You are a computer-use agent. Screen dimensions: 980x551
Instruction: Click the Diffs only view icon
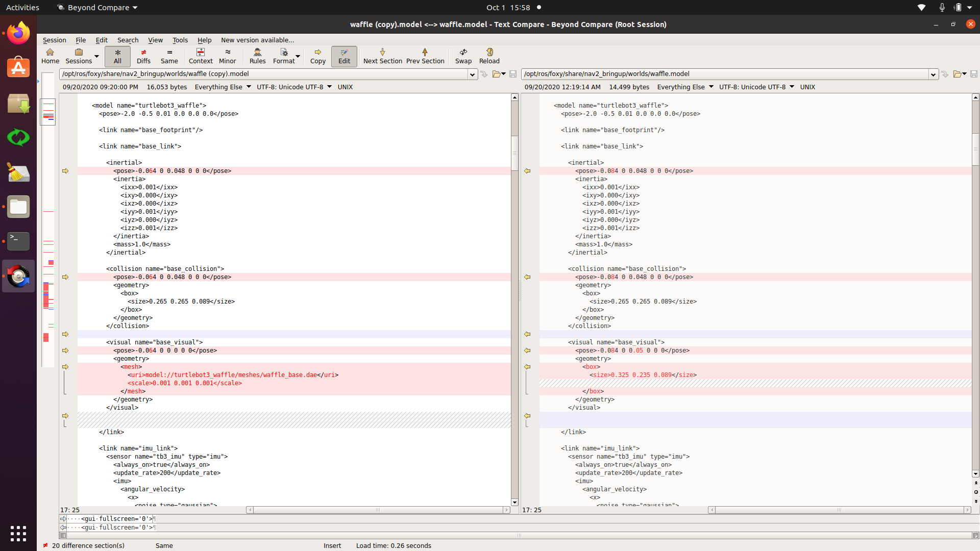(x=143, y=56)
